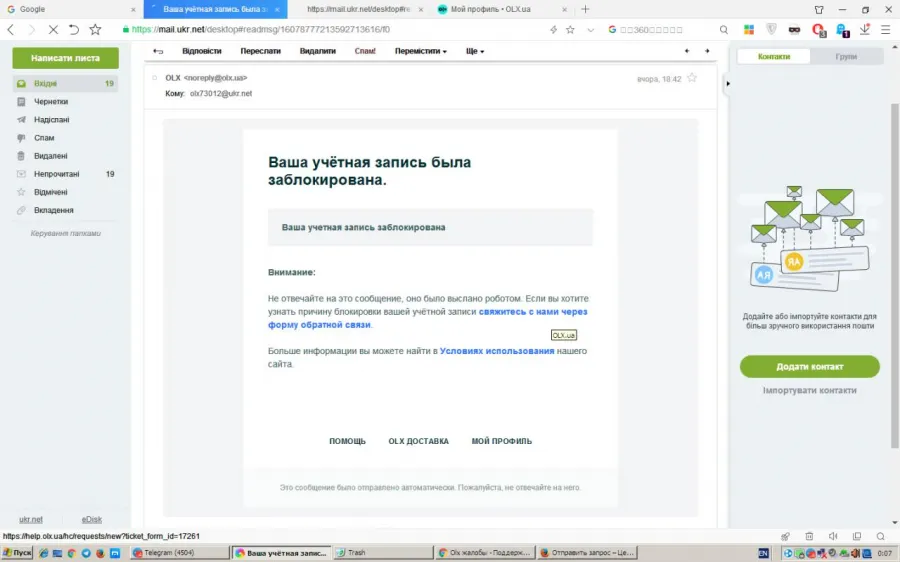This screenshot has width=900, height=562.
Task: Open the masked-face incognito extension icon
Action: 794,30
